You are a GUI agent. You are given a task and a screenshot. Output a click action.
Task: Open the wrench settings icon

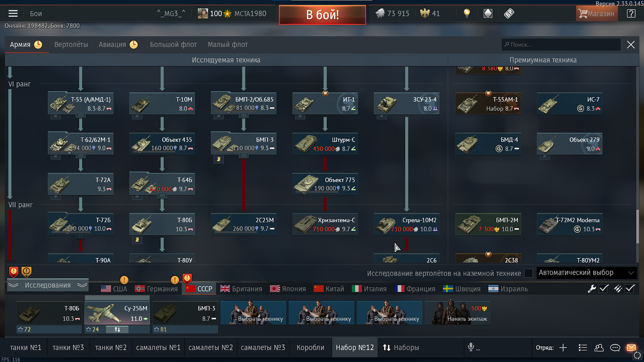coord(592,289)
